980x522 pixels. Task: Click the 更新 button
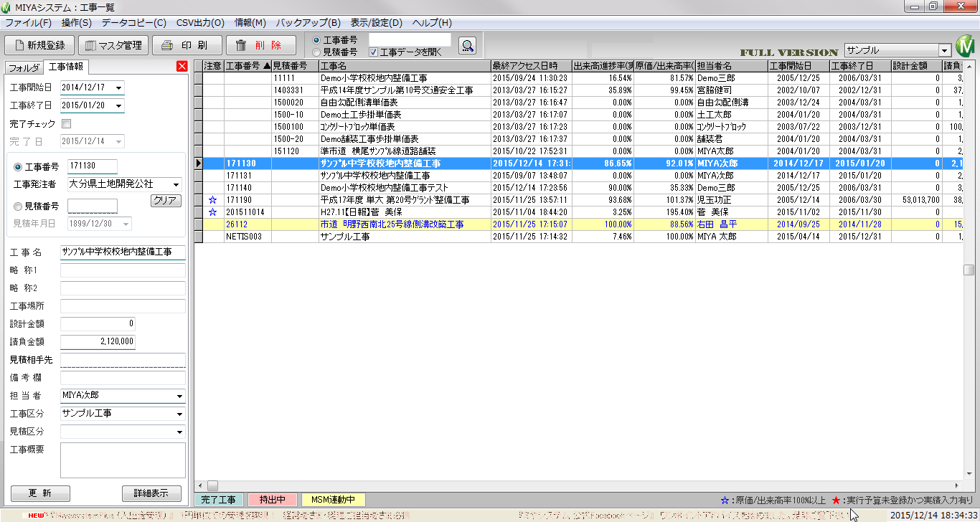click(40, 493)
